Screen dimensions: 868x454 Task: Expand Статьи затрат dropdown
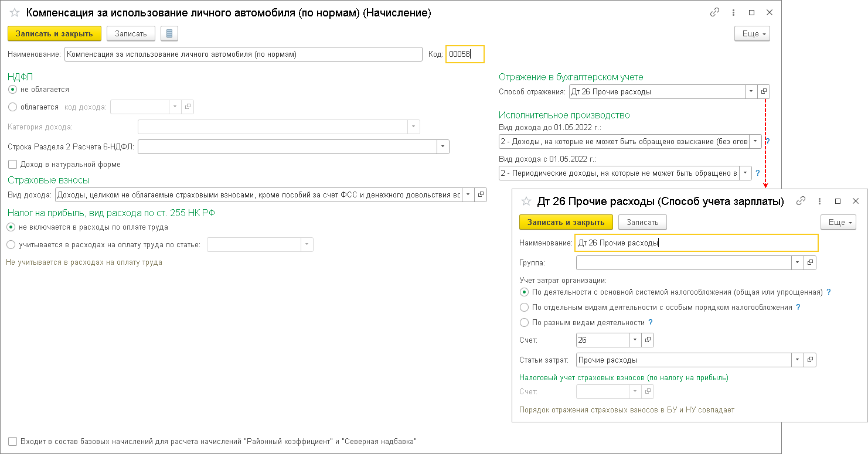pos(797,360)
